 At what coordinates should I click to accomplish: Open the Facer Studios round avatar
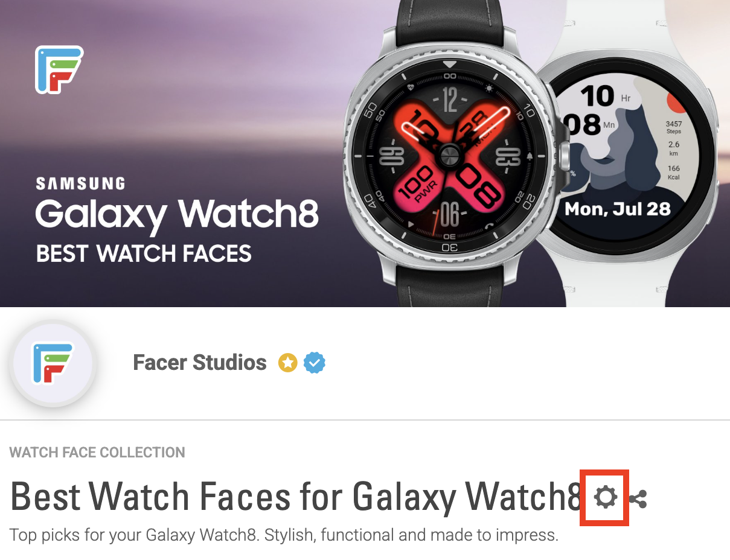(53, 364)
